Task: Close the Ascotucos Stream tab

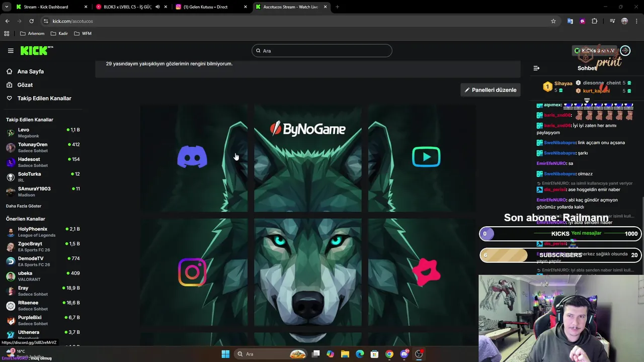Action: [x=325, y=7]
